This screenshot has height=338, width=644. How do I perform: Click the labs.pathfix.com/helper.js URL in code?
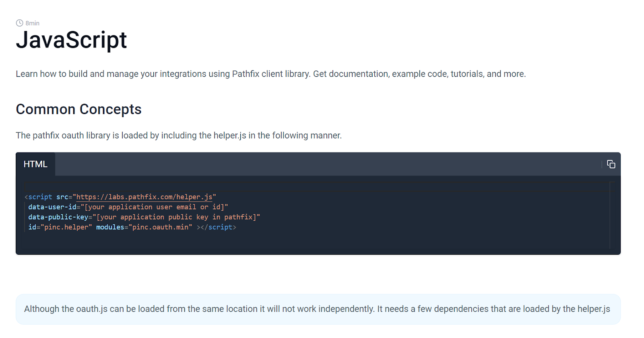tap(144, 197)
